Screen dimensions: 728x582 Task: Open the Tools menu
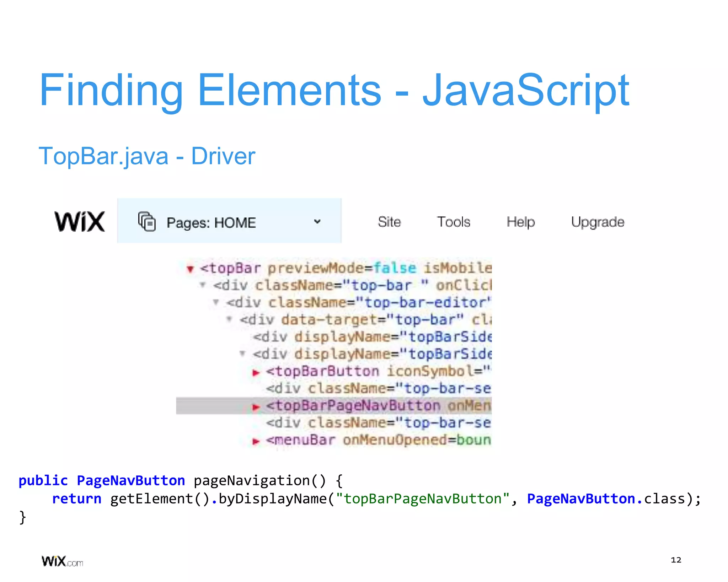[454, 222]
